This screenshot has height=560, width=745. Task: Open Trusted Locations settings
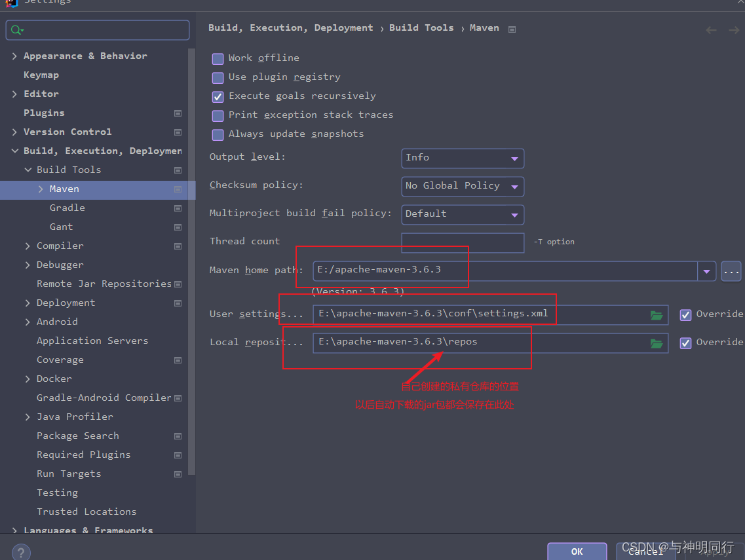86,512
